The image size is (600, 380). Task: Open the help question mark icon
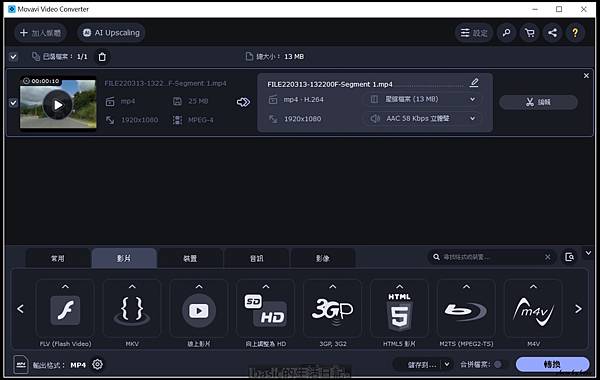575,33
